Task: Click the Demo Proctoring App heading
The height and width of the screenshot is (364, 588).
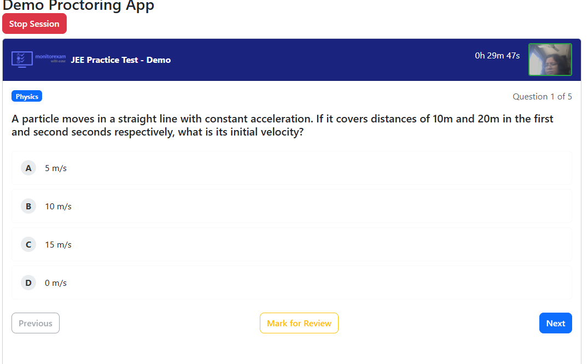Action: pyautogui.click(x=78, y=6)
